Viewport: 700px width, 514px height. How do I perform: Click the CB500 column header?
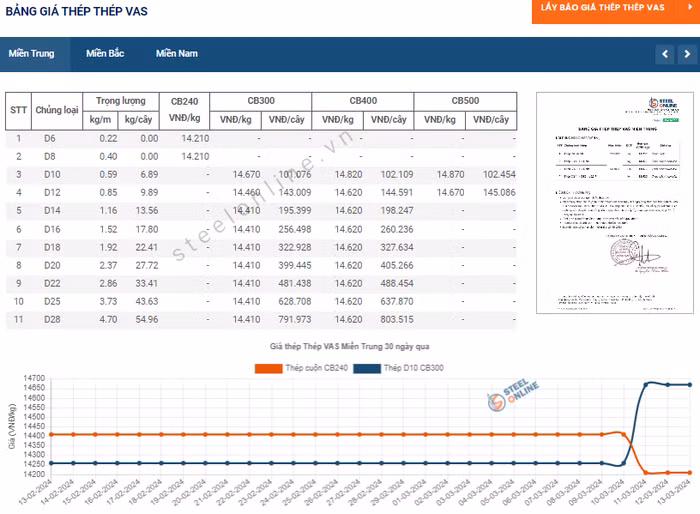(x=465, y=101)
